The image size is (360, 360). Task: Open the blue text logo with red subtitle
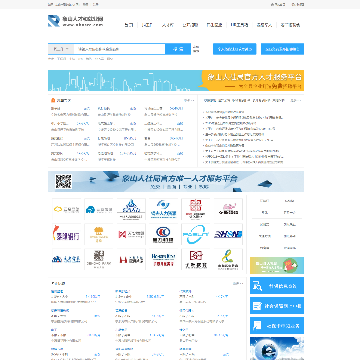point(163,259)
